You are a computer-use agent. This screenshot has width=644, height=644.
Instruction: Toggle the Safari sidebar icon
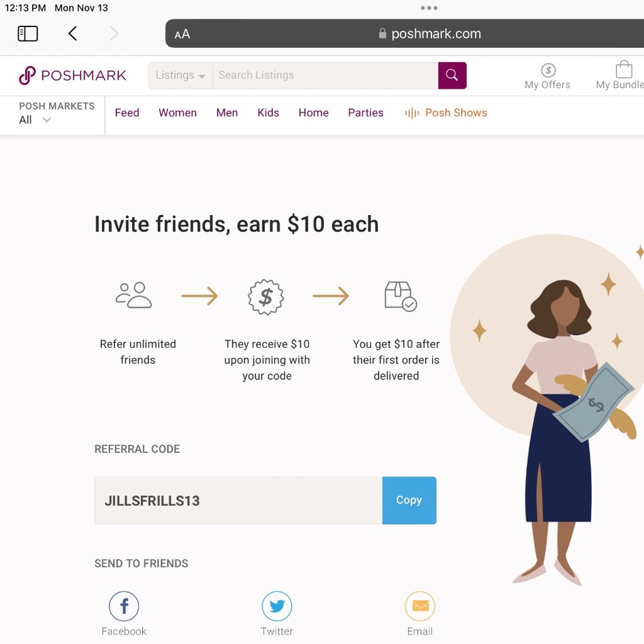click(28, 33)
